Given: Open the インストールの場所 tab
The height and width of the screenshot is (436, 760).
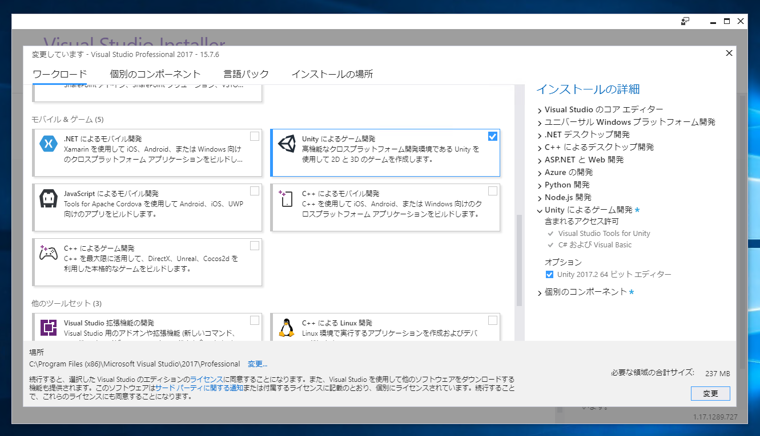Looking at the screenshot, I should (x=332, y=74).
